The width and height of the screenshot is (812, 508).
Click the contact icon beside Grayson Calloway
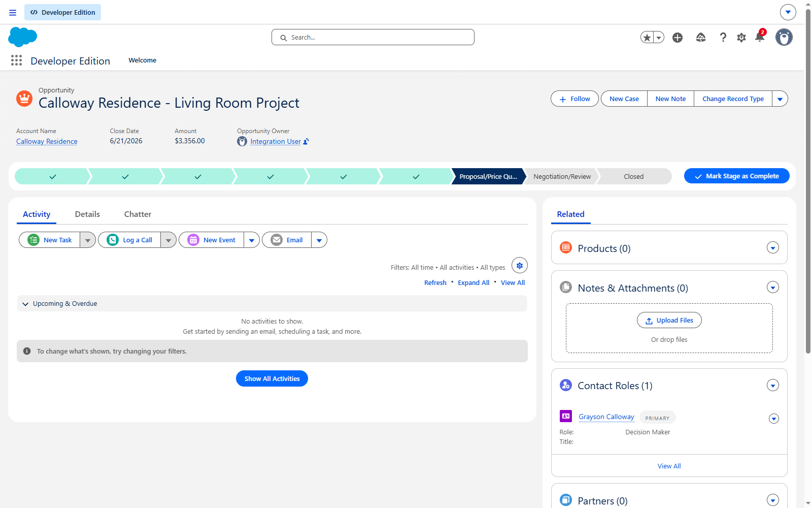(566, 416)
